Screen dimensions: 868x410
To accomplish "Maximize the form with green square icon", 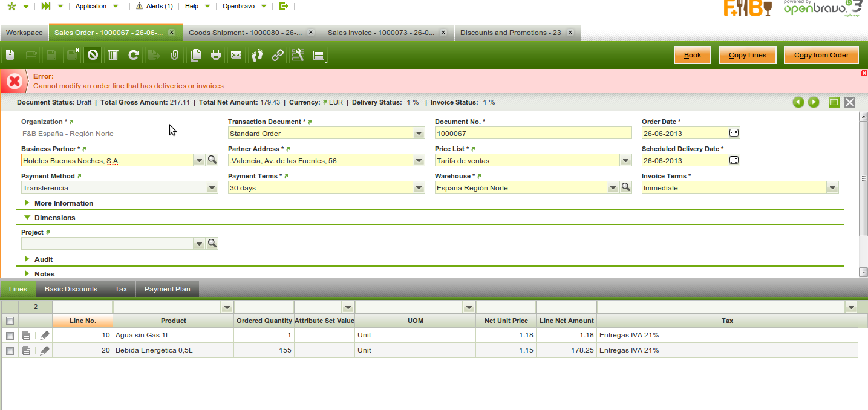I will (x=834, y=102).
